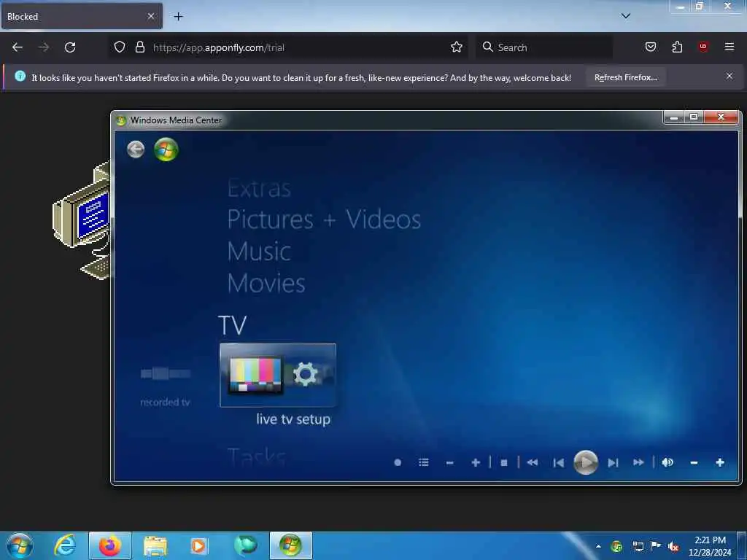Click the Firefox Search box
Screen dimensions: 747x560
coord(544,47)
